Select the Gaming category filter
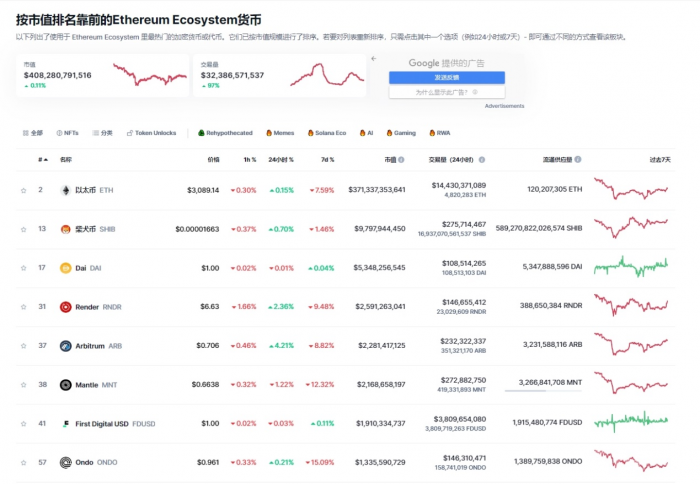The height and width of the screenshot is (484, 700). pos(401,133)
